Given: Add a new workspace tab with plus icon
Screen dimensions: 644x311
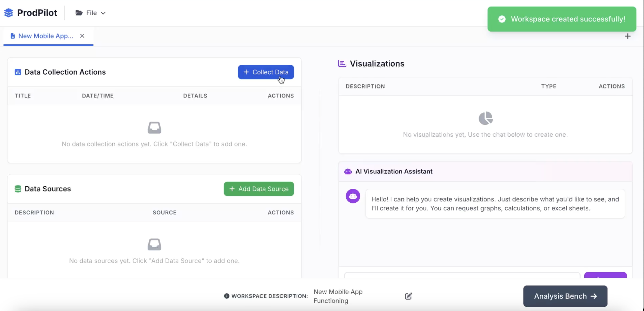Looking at the screenshot, I should tap(627, 36).
